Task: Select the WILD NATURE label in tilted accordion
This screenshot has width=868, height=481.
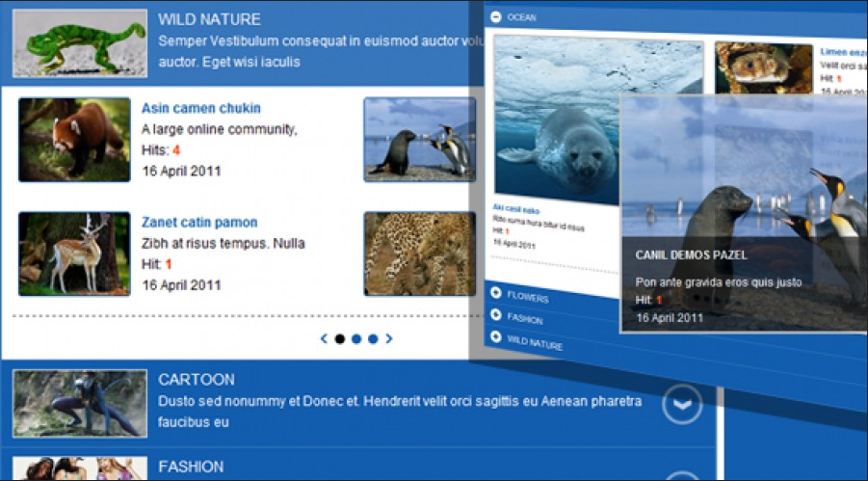Action: 535,343
